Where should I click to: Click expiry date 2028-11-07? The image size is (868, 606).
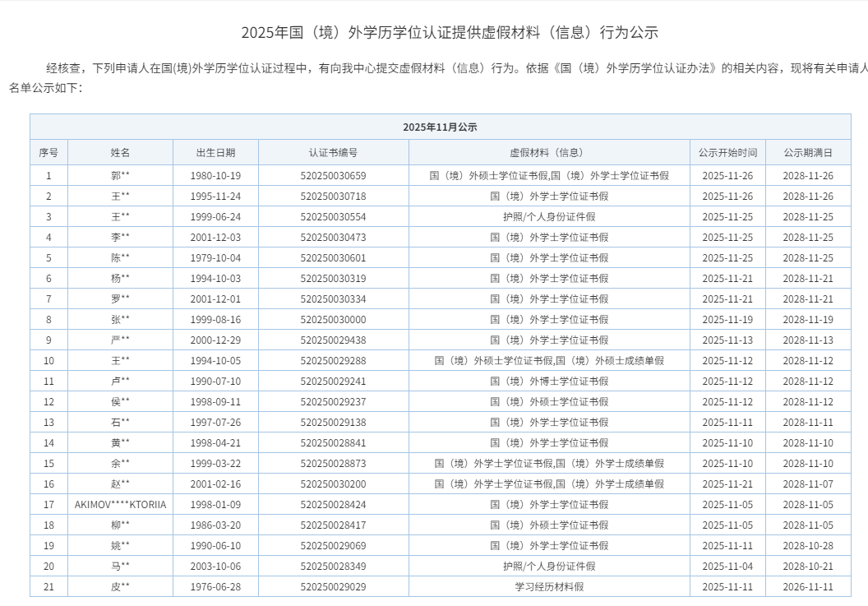point(807,483)
